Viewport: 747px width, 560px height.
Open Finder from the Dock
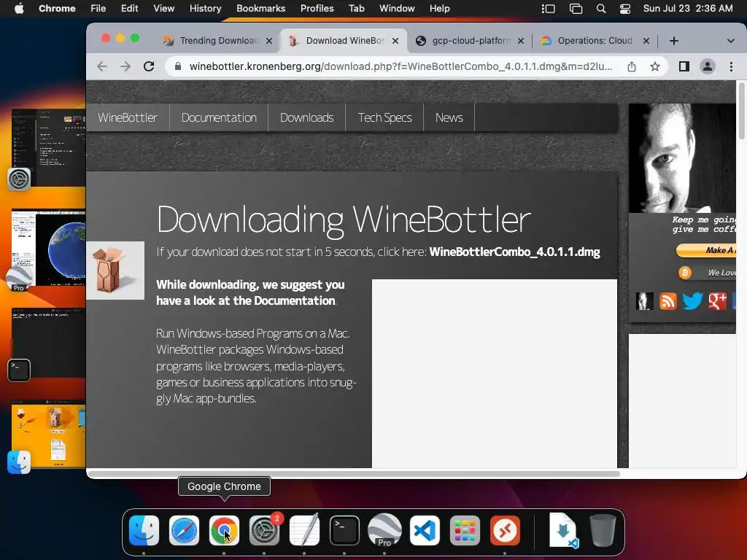[x=144, y=531]
